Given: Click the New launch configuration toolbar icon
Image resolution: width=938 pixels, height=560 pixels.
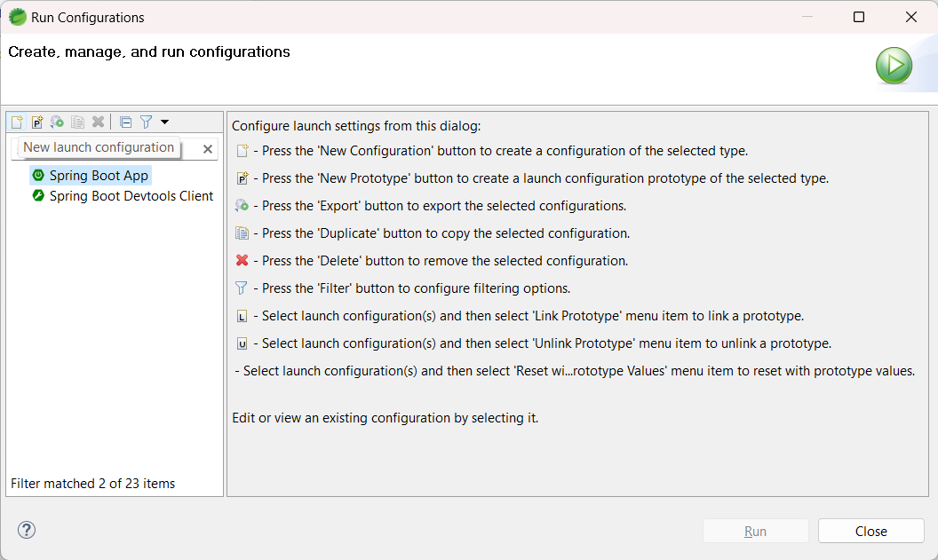Looking at the screenshot, I should pyautogui.click(x=17, y=122).
